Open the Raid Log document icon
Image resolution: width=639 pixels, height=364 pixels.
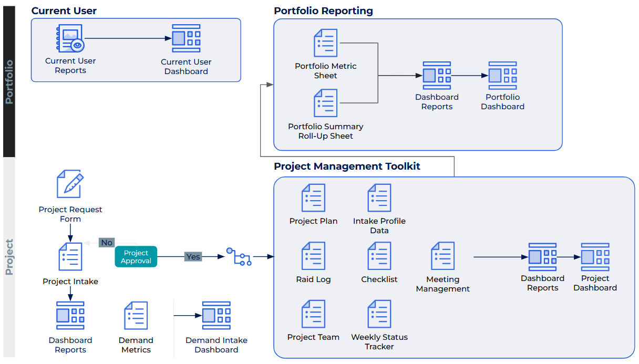313,256
